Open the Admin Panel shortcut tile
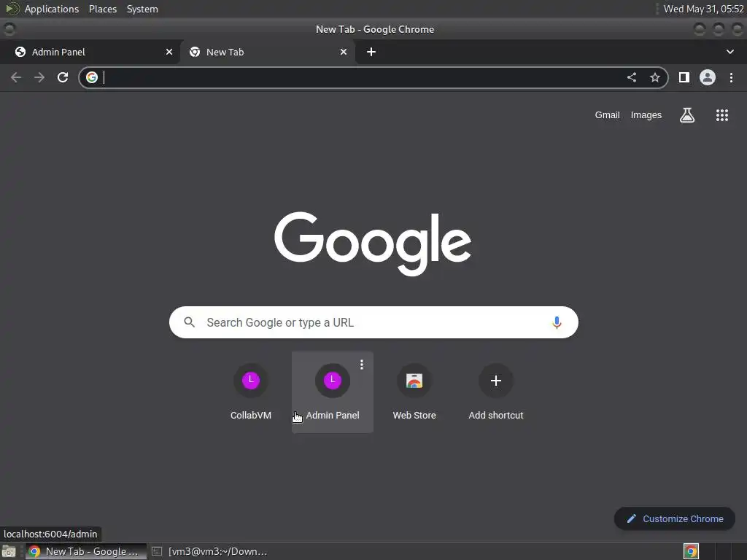 click(x=333, y=392)
